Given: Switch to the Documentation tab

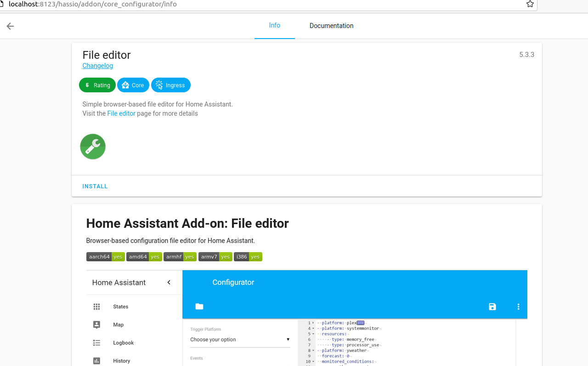Looking at the screenshot, I should click(x=331, y=26).
